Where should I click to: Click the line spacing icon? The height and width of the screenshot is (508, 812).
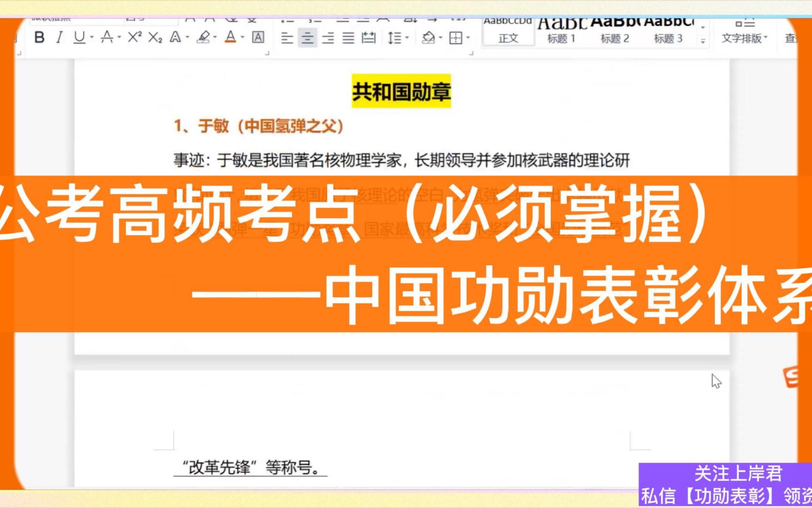[394, 38]
